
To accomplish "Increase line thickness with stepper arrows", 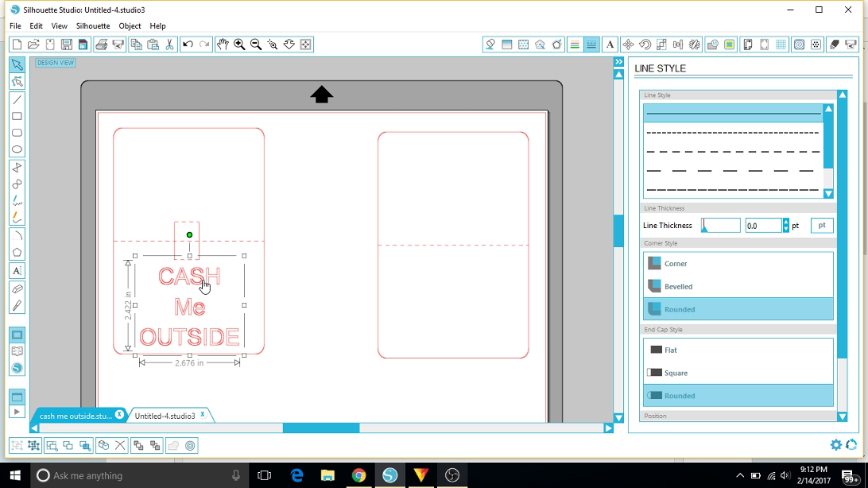I will point(785,222).
